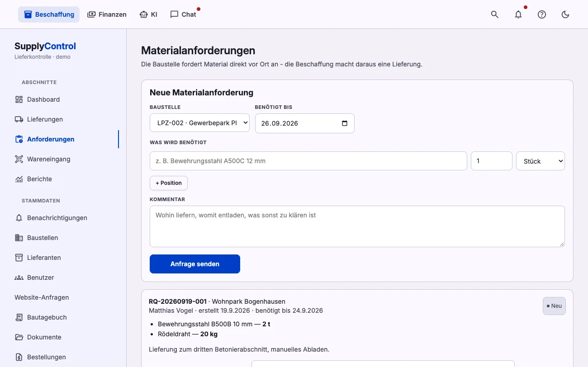Click the Lieferanten box icon
This screenshot has width=588, height=367.
[19, 258]
